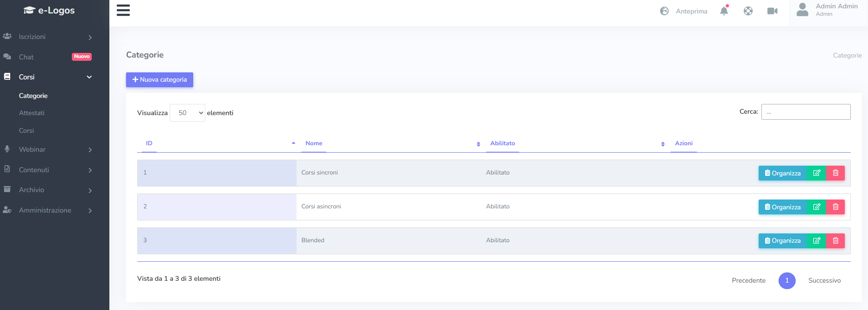
Task: Open the notifications bell
Action: [x=724, y=11]
